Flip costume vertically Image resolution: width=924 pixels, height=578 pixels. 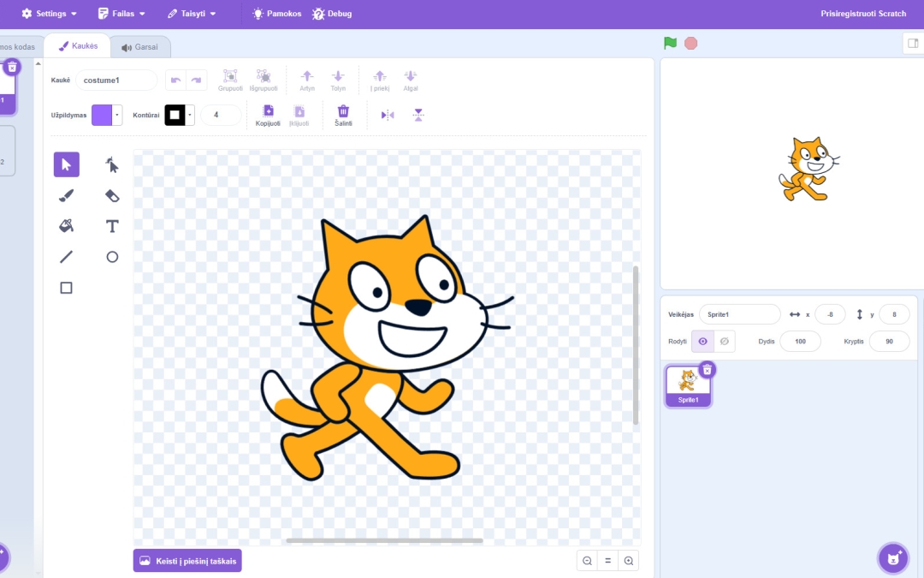pyautogui.click(x=418, y=115)
